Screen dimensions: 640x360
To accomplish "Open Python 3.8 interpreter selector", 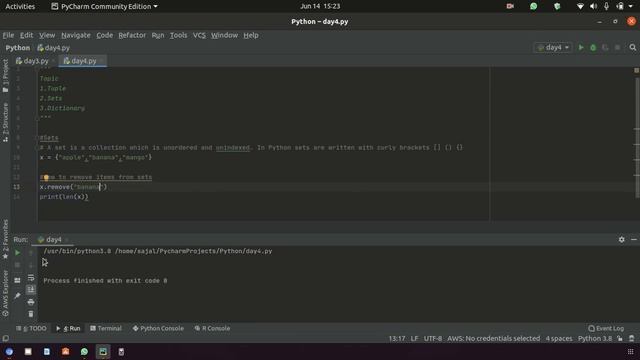I will coord(595,338).
